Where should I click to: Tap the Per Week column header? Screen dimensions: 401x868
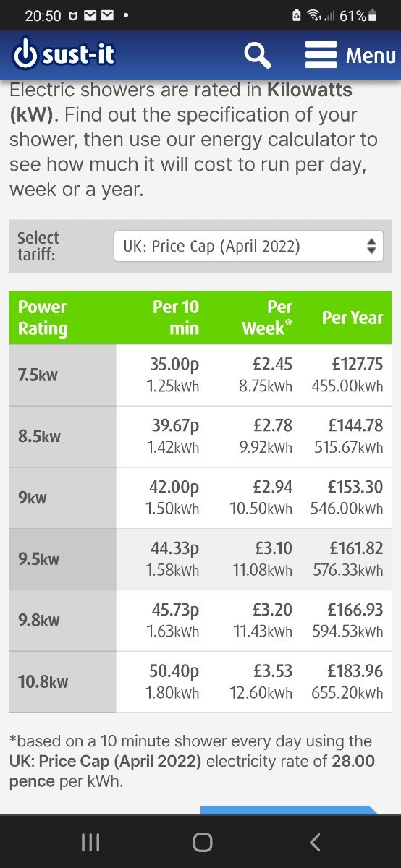267,318
